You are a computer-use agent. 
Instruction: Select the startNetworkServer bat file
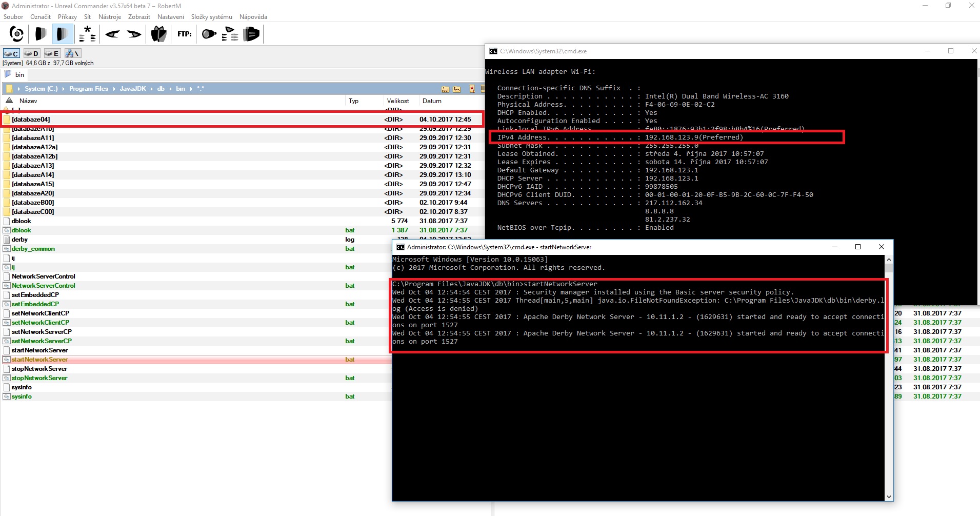pyautogui.click(x=39, y=360)
